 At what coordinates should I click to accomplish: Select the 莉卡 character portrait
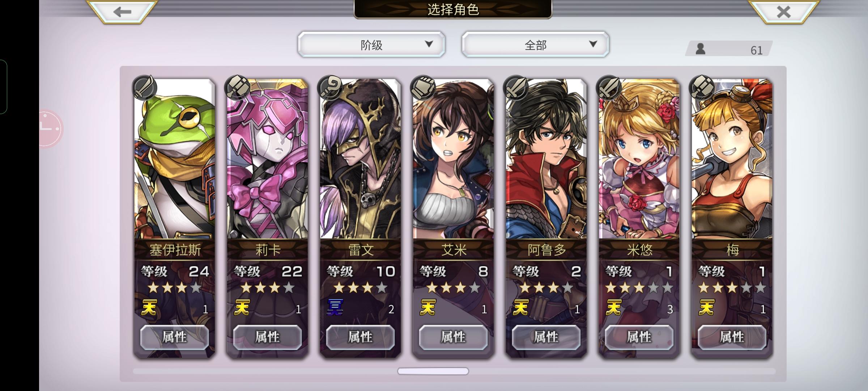[x=267, y=159]
